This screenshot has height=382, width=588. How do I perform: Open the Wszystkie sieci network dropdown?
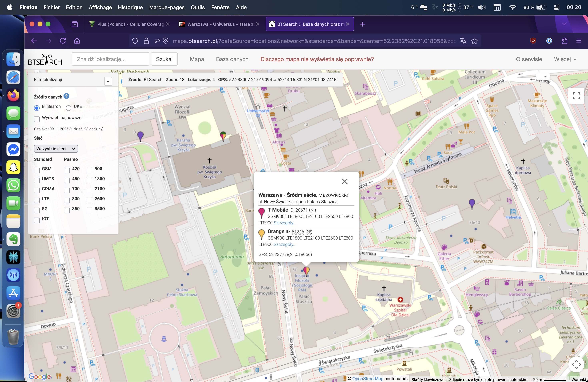[x=56, y=149]
